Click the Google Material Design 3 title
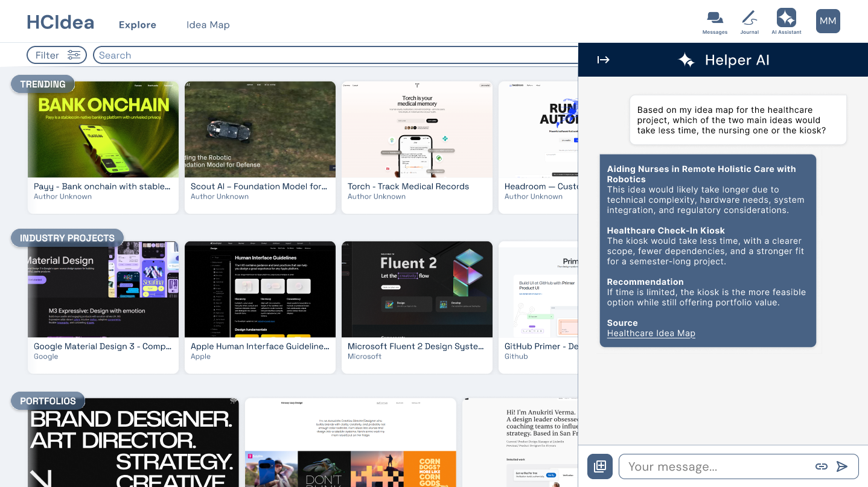This screenshot has width=868, height=487. [103, 346]
